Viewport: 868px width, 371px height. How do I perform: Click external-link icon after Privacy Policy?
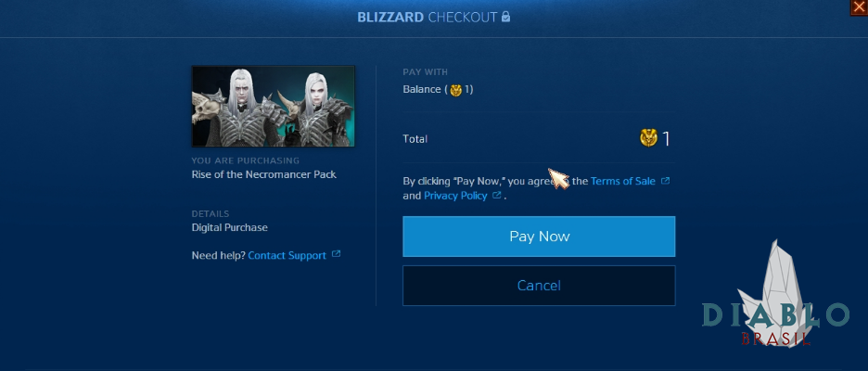click(496, 196)
